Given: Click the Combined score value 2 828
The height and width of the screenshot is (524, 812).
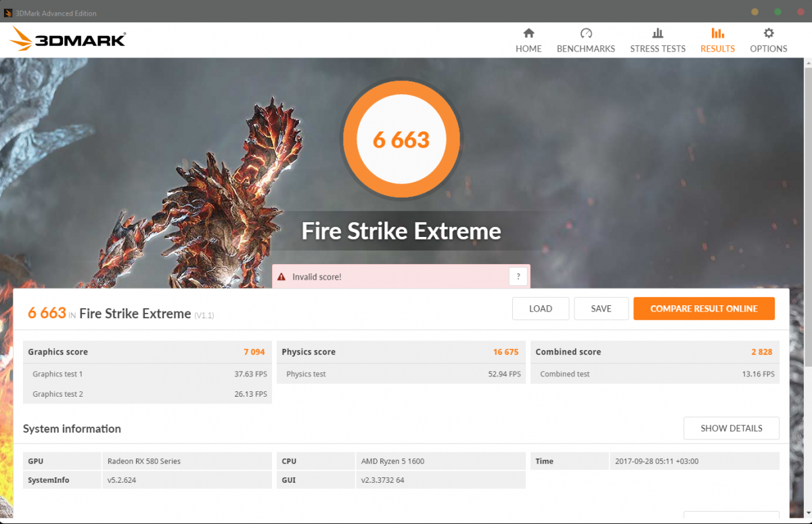Looking at the screenshot, I should tap(762, 352).
